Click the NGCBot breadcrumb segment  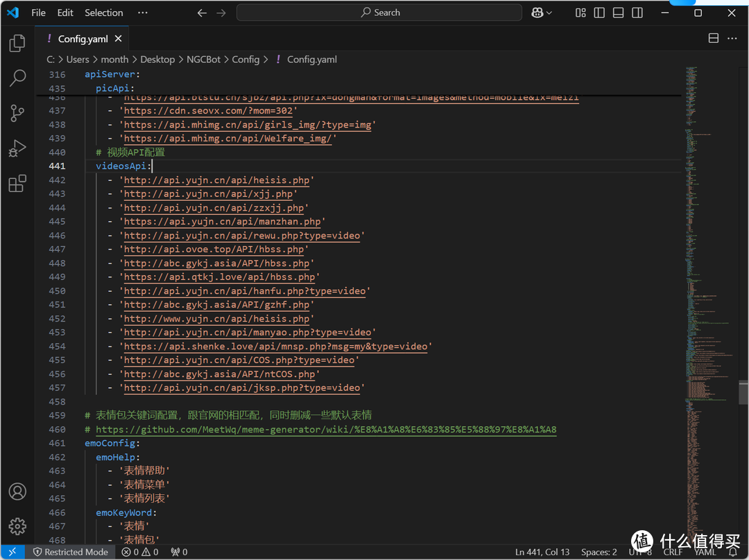click(x=203, y=59)
